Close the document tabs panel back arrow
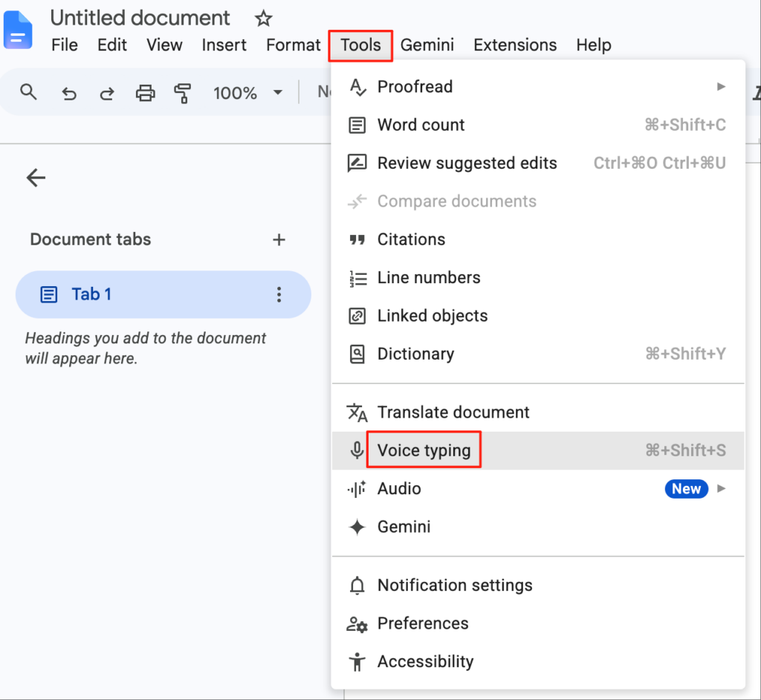Image resolution: width=761 pixels, height=700 pixels. (x=36, y=178)
